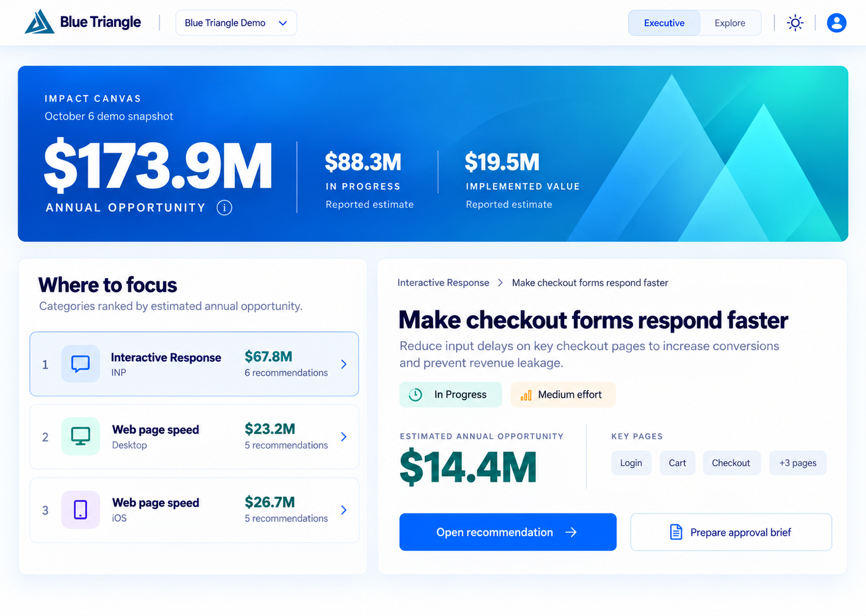Viewport: 866px width, 616px height.
Task: Click the $26.7M iOS opportunity value
Action: 270,502
